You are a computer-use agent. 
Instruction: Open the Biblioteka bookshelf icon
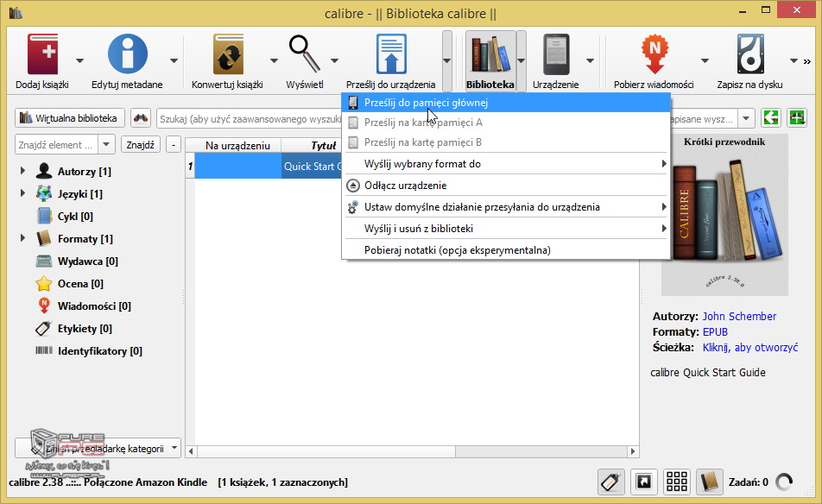tap(490, 54)
